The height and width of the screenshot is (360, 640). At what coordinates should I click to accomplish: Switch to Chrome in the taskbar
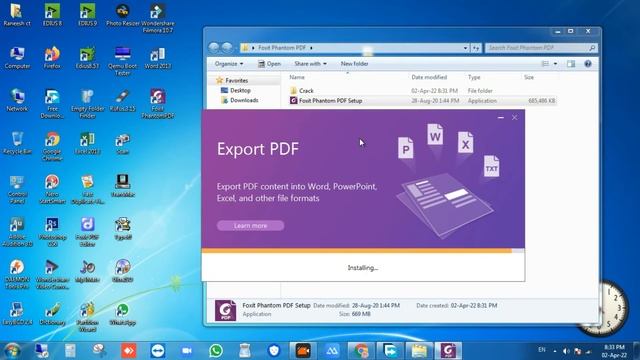(x=361, y=351)
